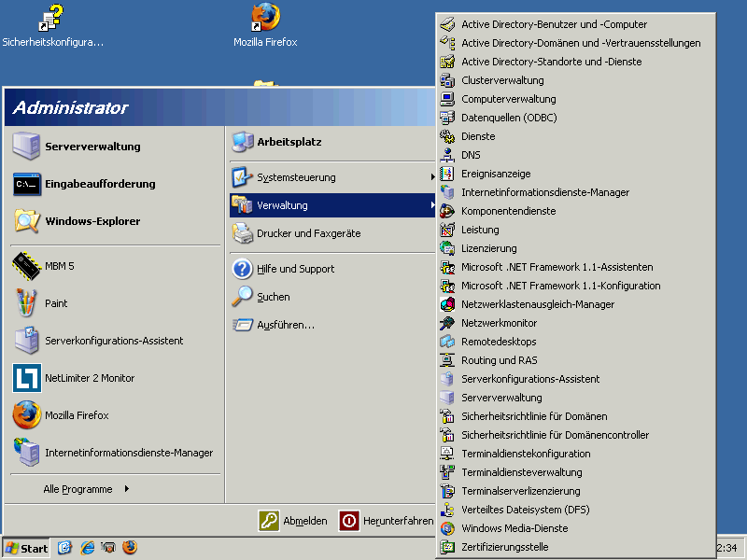Launch Mozilla Firefox from the Start menu list
The image size is (747, 560).
pyautogui.click(x=115, y=415)
